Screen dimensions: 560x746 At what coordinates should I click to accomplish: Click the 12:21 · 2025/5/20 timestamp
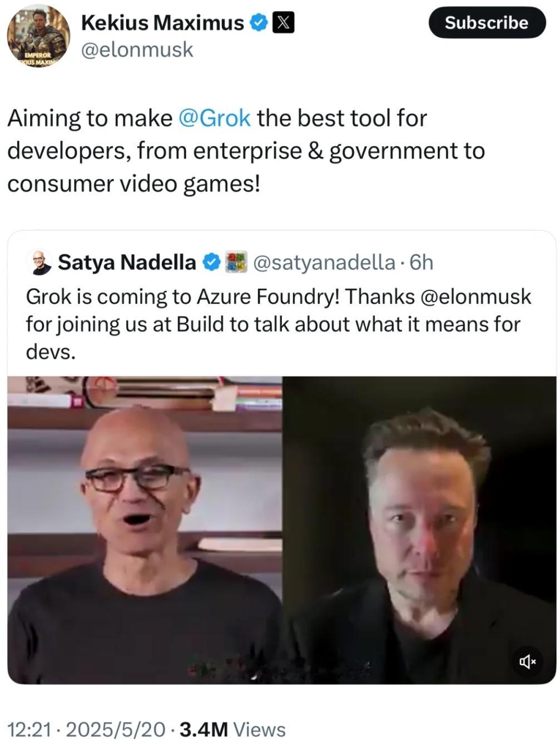pos(86,729)
